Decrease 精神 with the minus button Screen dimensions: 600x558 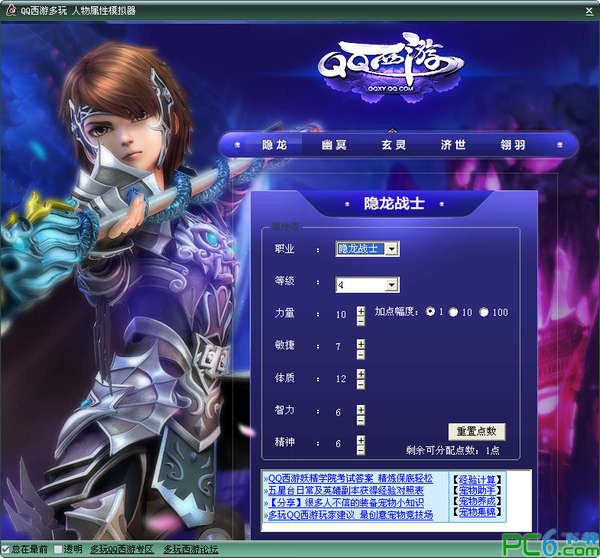tap(361, 451)
